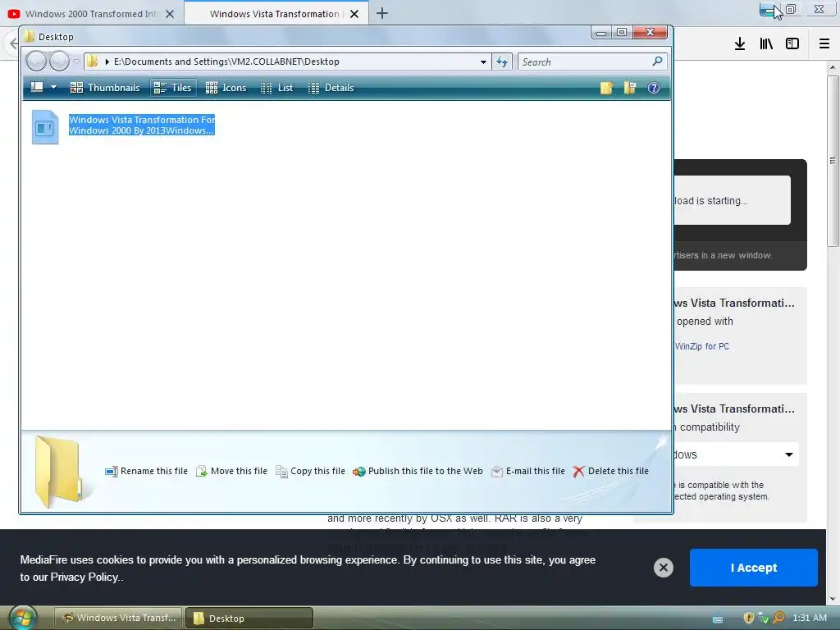Select the Windows Vista Transformation file icon
This screenshot has height=630, width=840.
point(45,127)
